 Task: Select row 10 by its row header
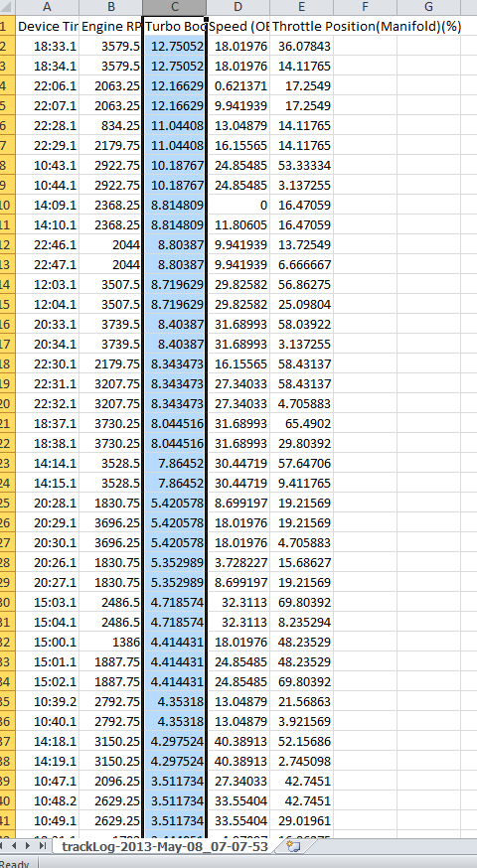[x=6, y=206]
